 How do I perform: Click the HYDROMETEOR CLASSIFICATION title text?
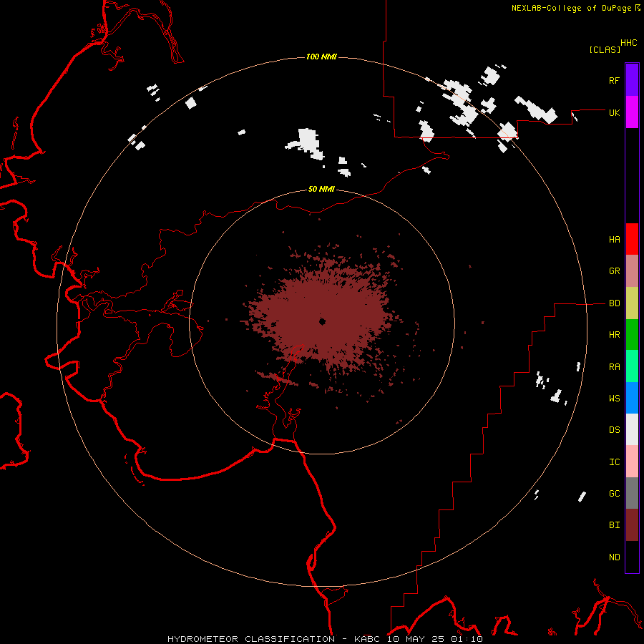point(251,639)
